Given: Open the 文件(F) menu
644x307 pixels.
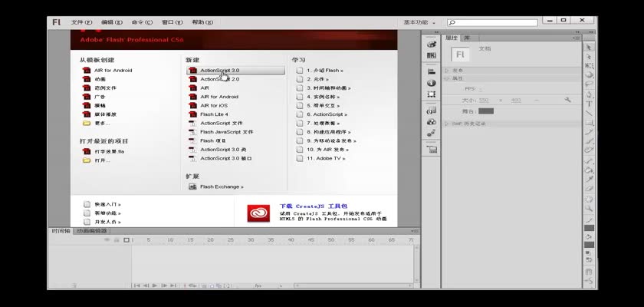Looking at the screenshot, I should click(81, 22).
